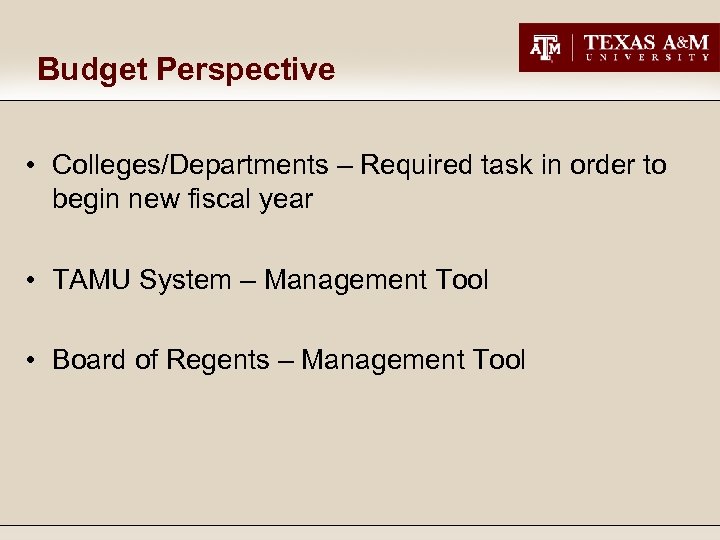Click the bullet marker before TAMU System

(33, 280)
